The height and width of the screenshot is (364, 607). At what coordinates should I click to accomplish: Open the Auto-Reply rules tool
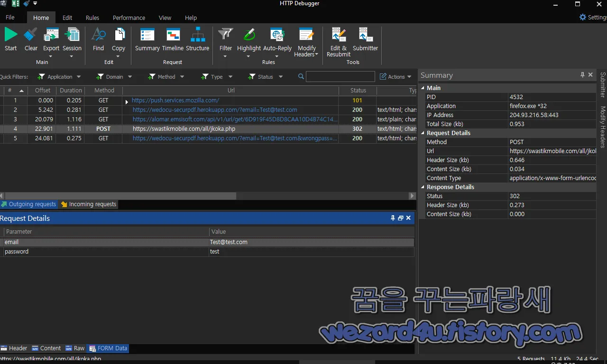277,43
